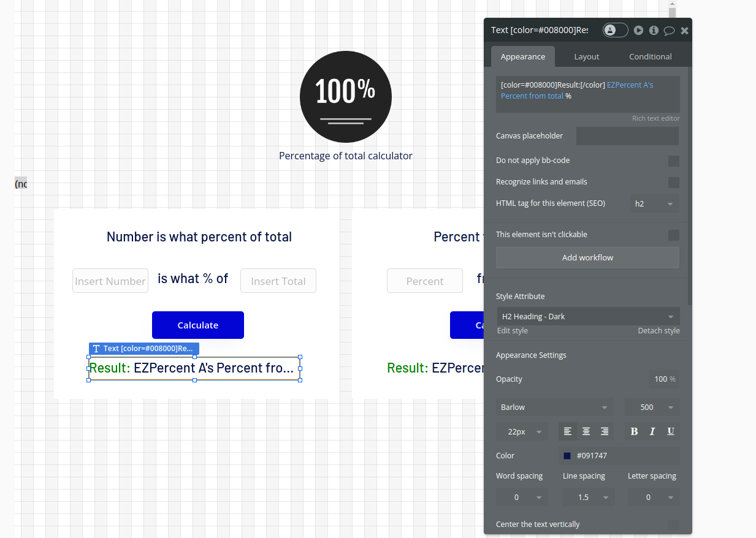Enable Center the text vertically checkbox

pyautogui.click(x=674, y=525)
